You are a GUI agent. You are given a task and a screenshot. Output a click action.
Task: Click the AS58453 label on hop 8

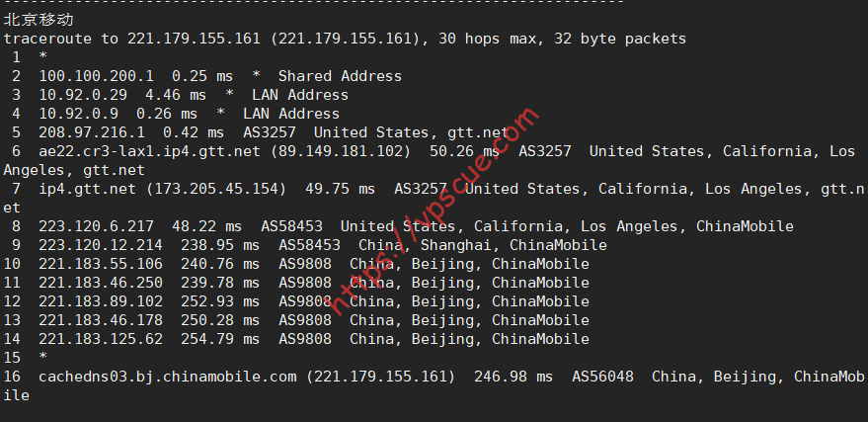coord(291,226)
